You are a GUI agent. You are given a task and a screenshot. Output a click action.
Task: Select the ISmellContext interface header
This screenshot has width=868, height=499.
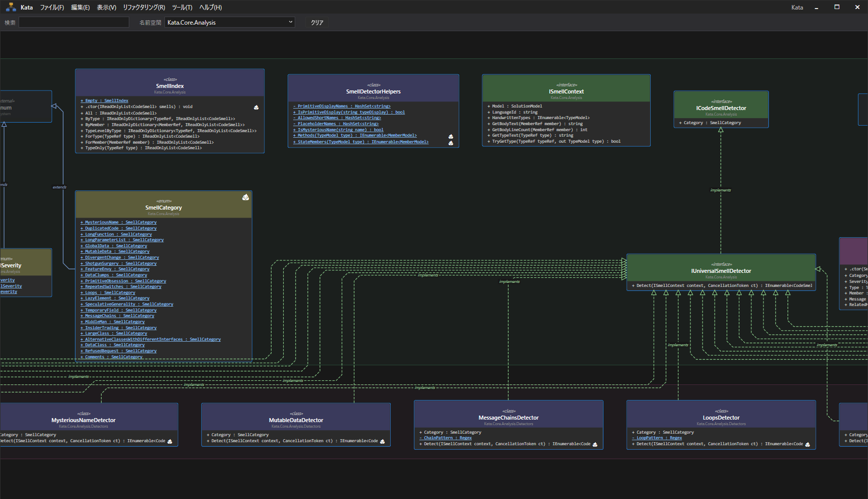click(566, 88)
